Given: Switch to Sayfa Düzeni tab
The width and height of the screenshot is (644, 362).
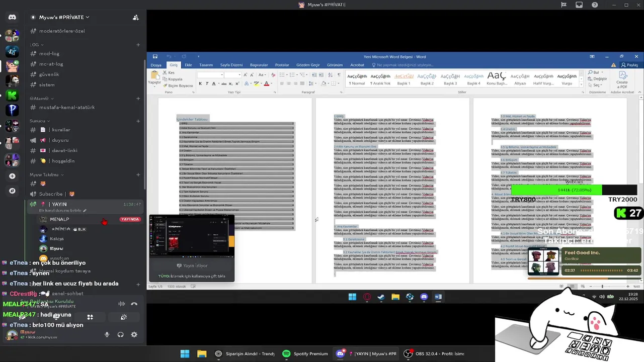Looking at the screenshot, I should click(231, 65).
